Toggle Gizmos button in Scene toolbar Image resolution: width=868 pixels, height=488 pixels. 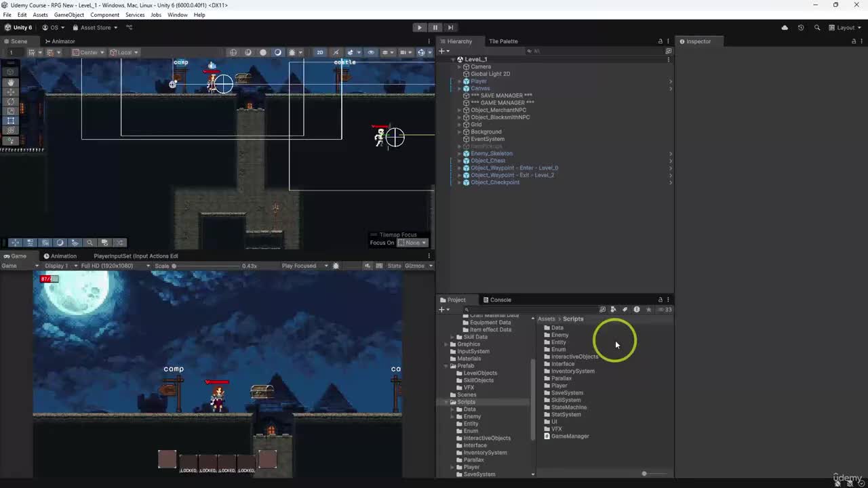pyautogui.click(x=421, y=52)
